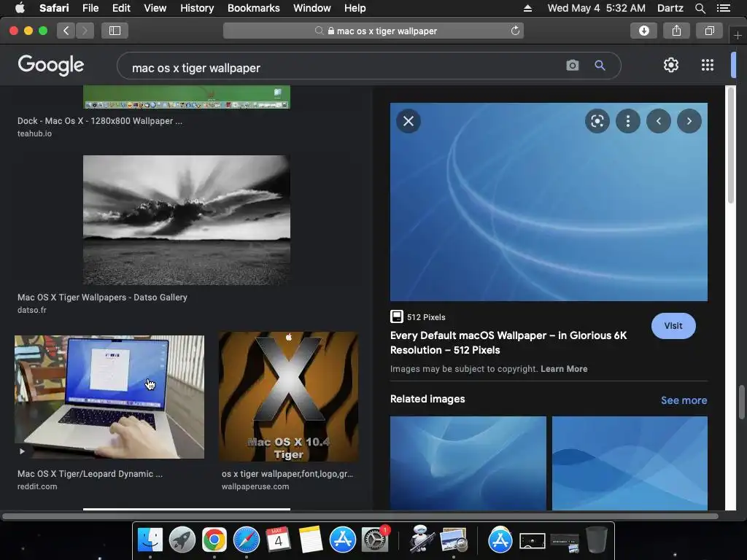Play the reddit MacBook video thumbnail
This screenshot has width=747, height=560.
coord(109,397)
